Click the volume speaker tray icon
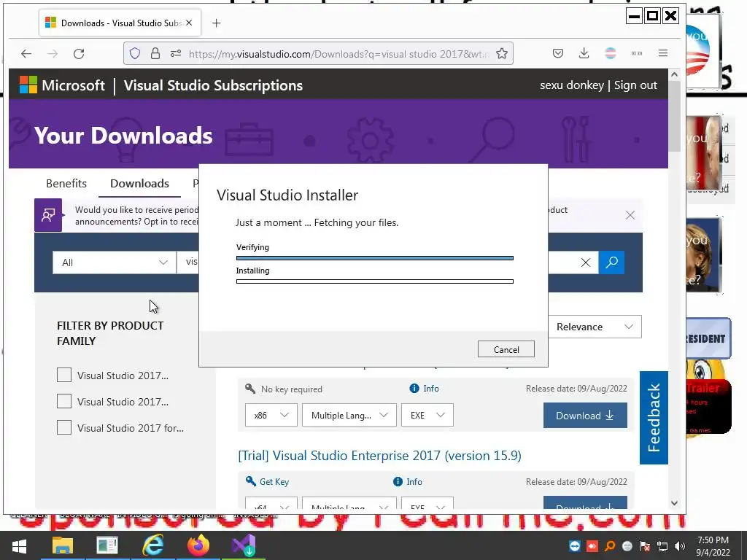This screenshot has width=747, height=560. coord(680,546)
